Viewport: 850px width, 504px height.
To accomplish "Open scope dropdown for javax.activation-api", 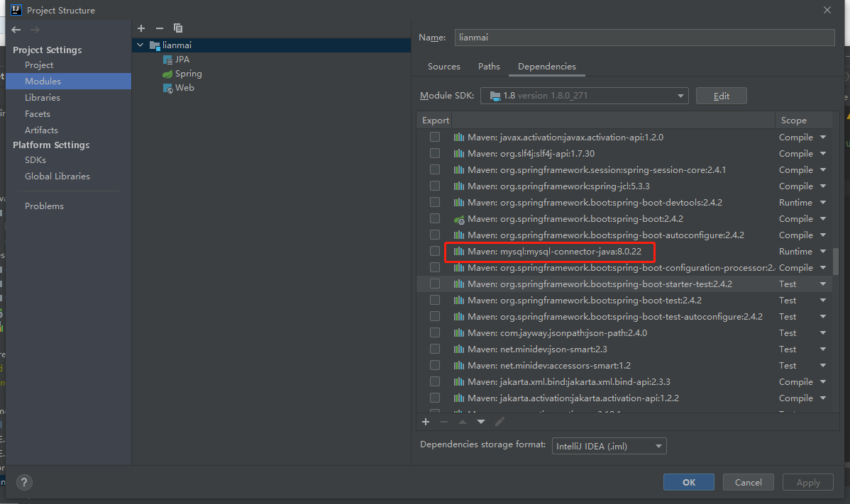I will (x=823, y=138).
